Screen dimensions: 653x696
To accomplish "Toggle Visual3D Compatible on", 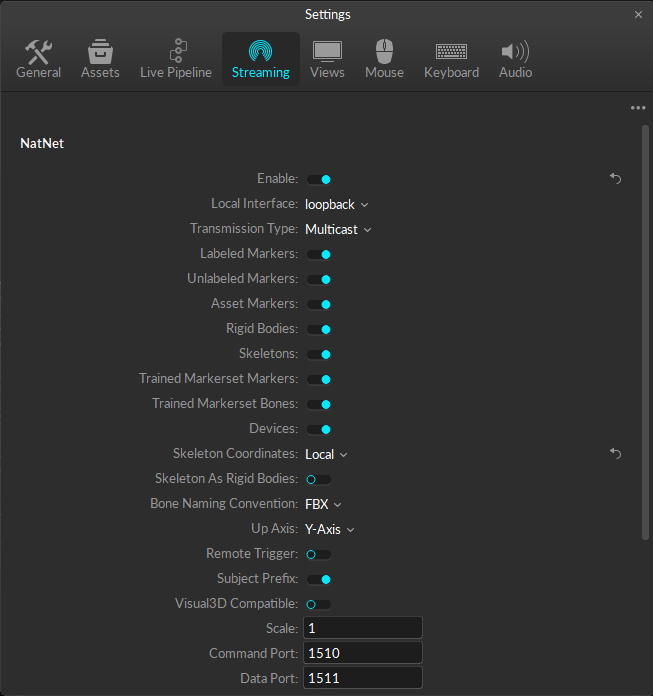I will pos(319,604).
